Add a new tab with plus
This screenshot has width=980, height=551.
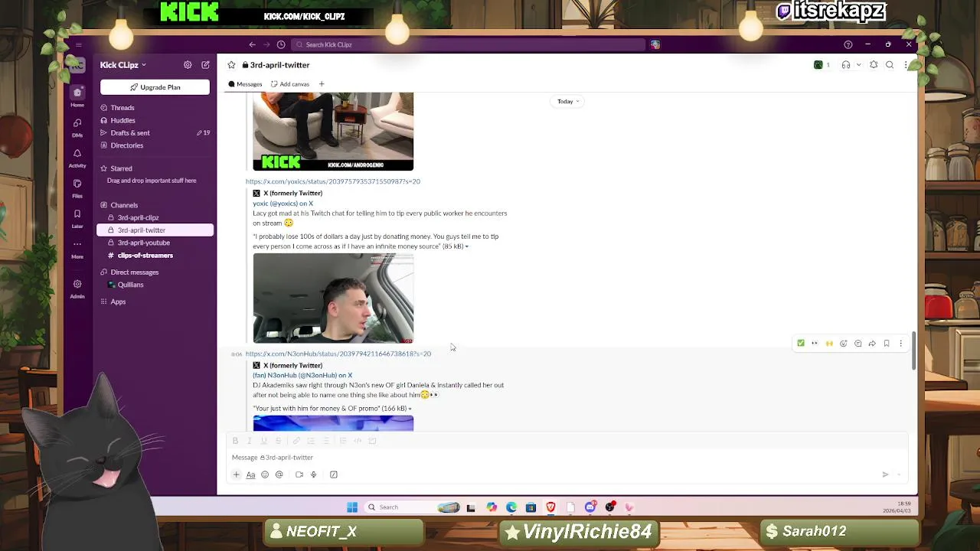(322, 84)
